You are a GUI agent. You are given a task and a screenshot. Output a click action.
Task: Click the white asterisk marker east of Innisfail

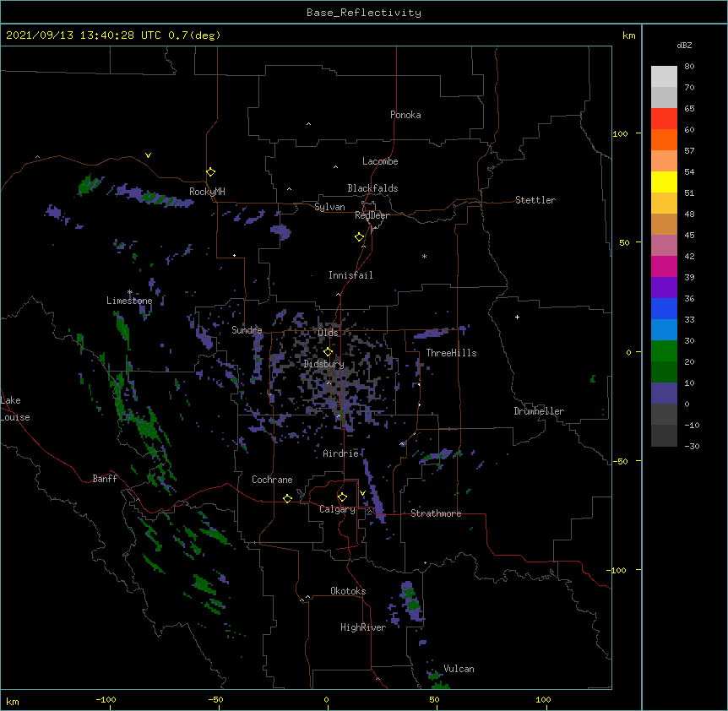424,256
